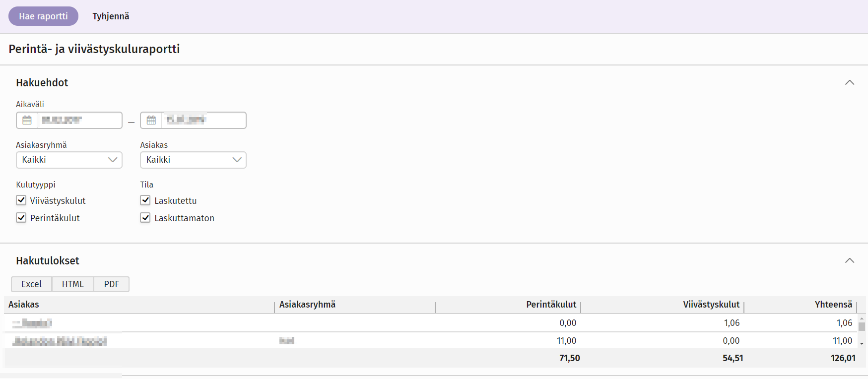Open the Asiakasryhmä dropdown
The image size is (868, 379).
69,160
